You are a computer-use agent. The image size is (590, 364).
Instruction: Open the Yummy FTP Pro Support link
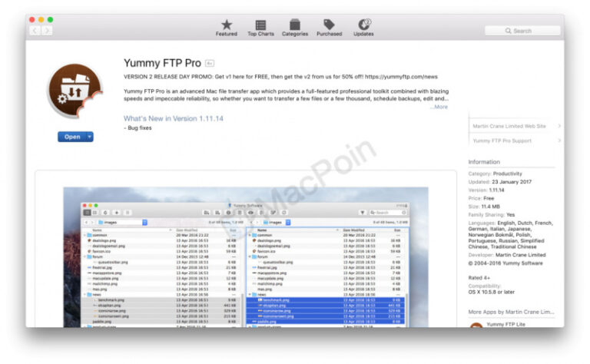[503, 141]
